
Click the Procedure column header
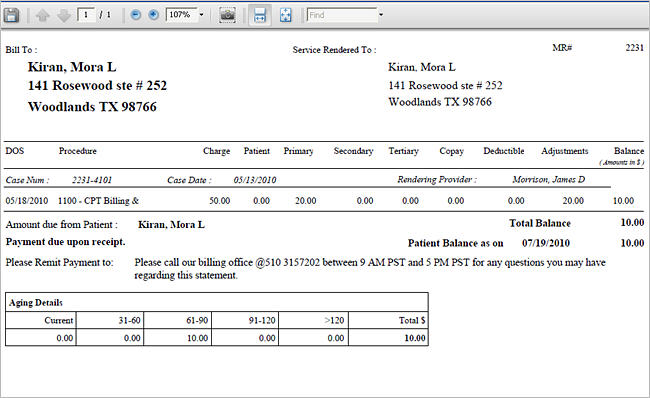78,151
